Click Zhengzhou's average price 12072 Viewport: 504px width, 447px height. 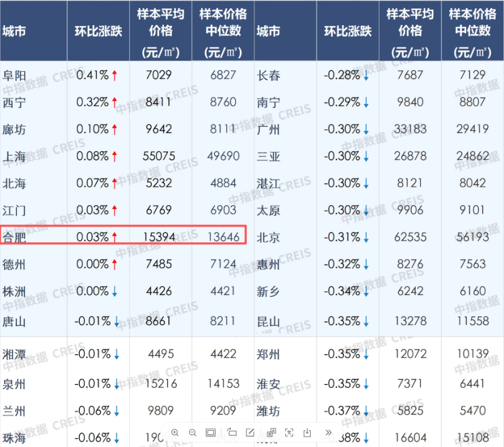411,354
